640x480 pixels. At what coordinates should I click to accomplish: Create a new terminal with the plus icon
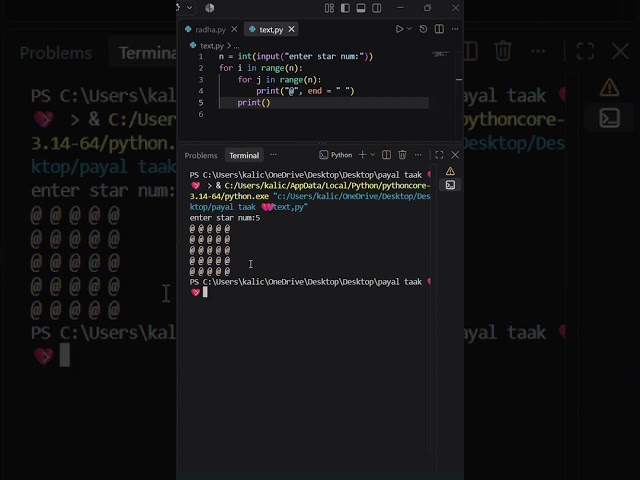tap(362, 155)
